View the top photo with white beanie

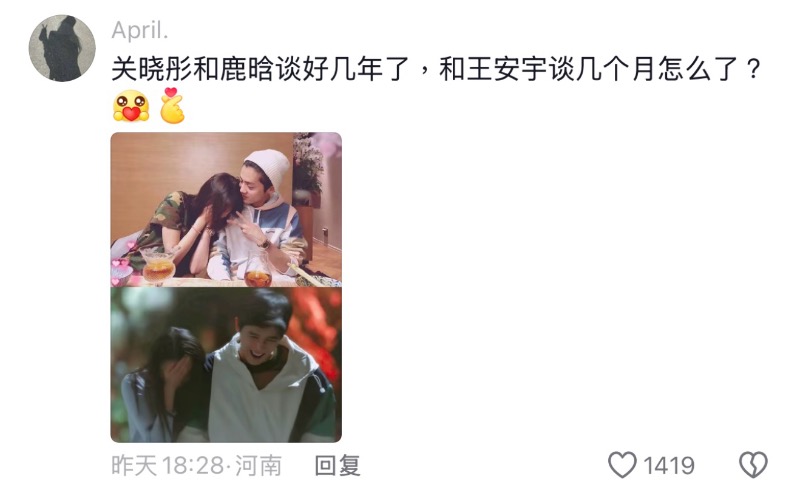(x=226, y=209)
